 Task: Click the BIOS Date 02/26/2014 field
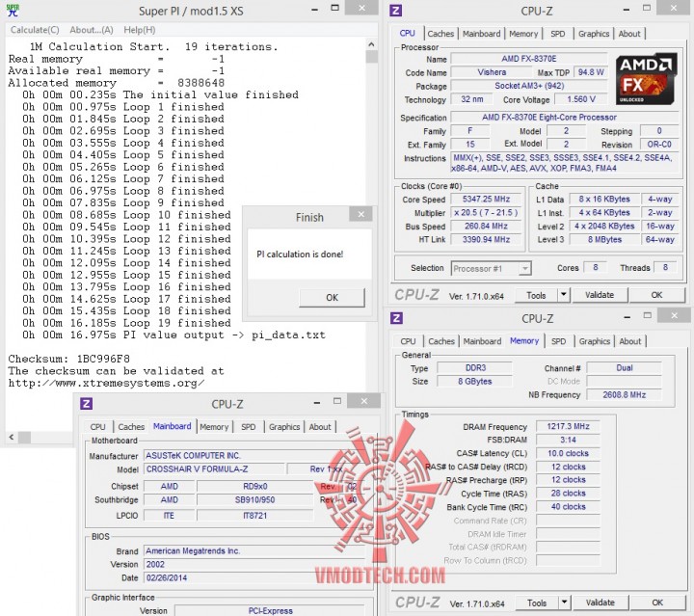(254, 578)
